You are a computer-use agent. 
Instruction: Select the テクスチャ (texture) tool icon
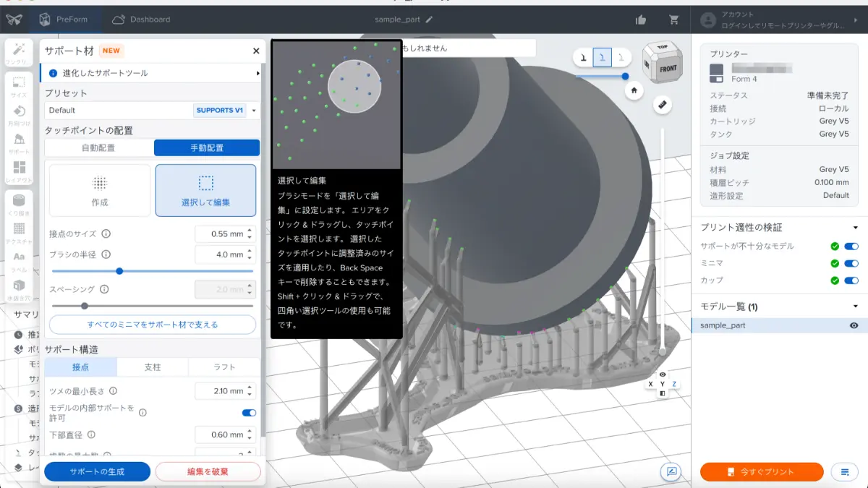19,229
